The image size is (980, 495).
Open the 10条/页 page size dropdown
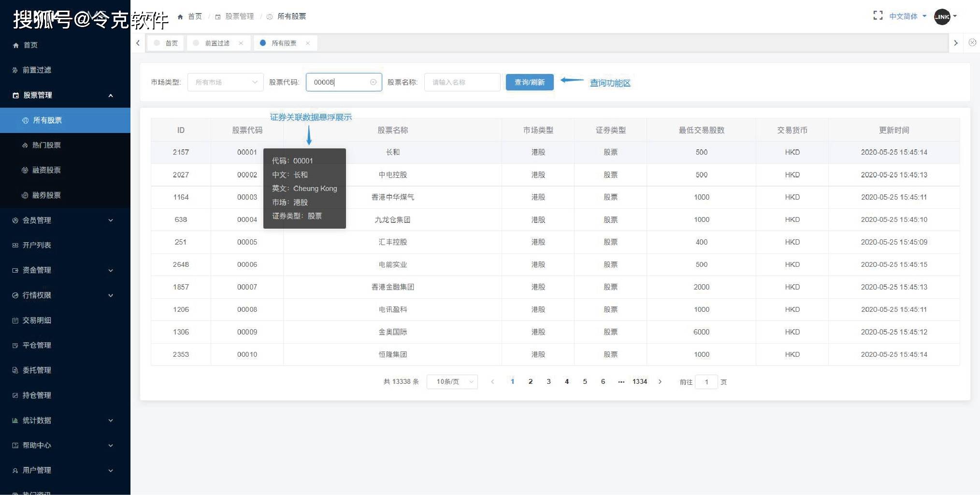tap(452, 382)
